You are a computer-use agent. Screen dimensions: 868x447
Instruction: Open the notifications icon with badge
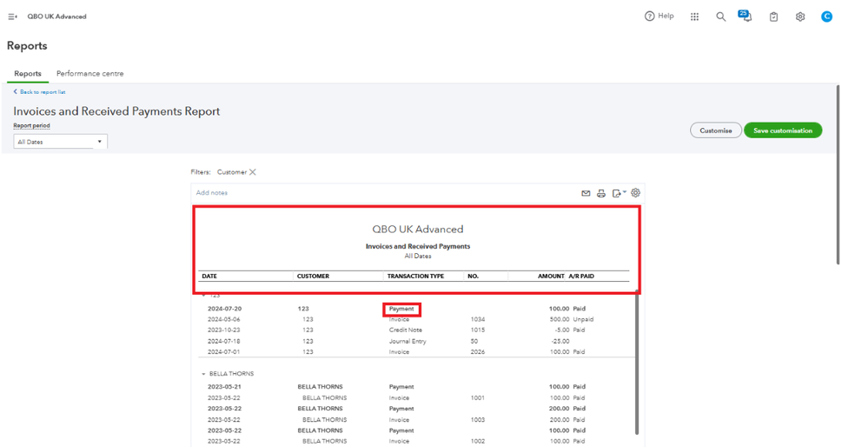click(745, 16)
